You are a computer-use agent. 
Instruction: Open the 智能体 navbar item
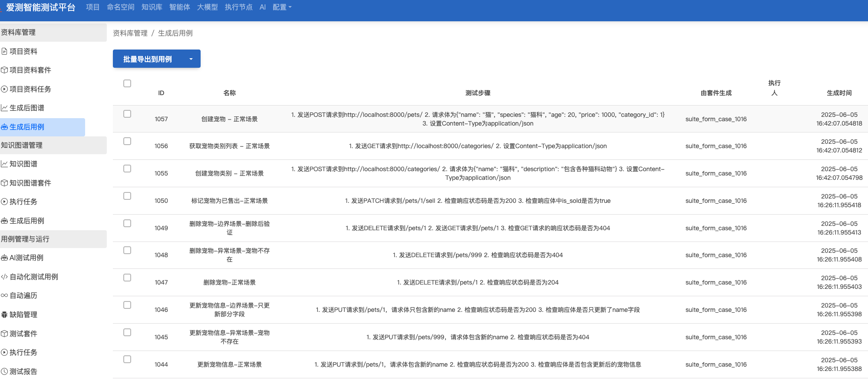point(180,7)
